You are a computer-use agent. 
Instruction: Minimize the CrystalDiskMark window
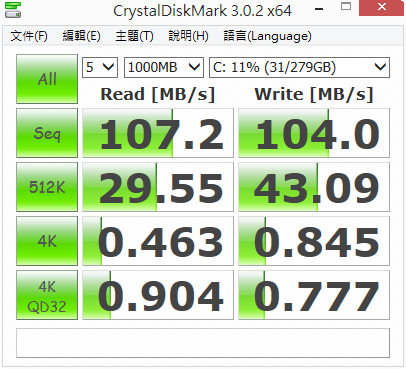319,8
